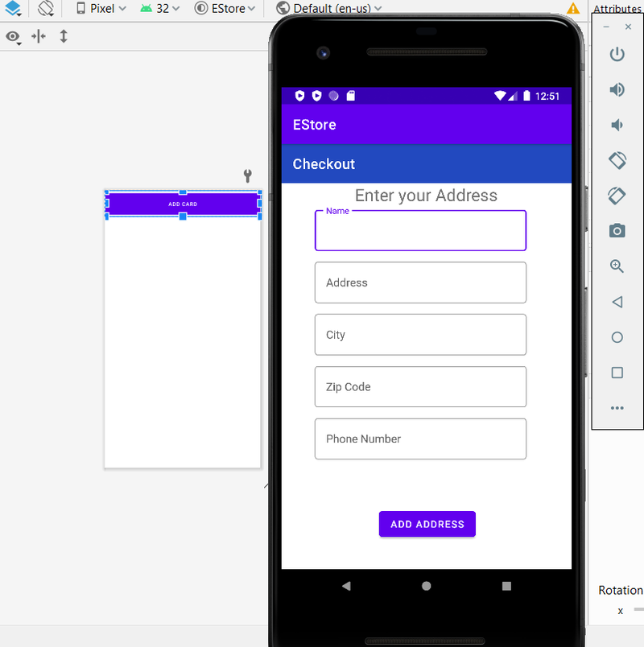Image resolution: width=644 pixels, height=647 pixels.
Task: Click the emulator toolbar Overview square
Action: coord(617,373)
